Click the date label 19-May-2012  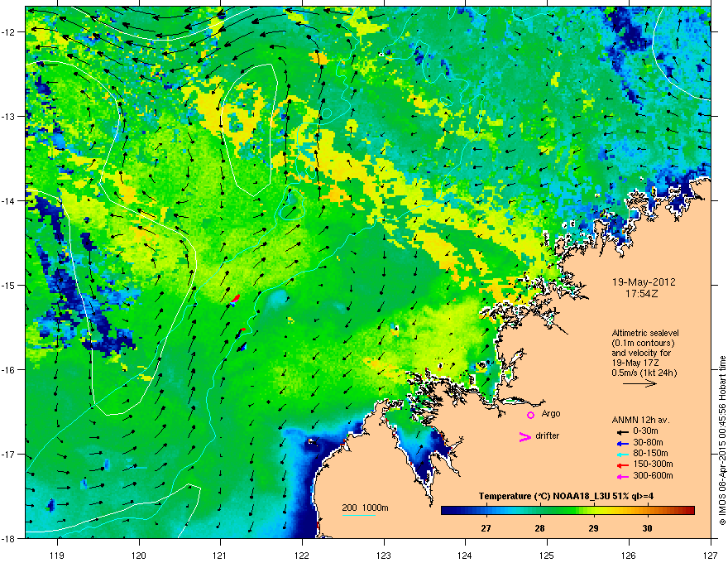[x=644, y=282]
